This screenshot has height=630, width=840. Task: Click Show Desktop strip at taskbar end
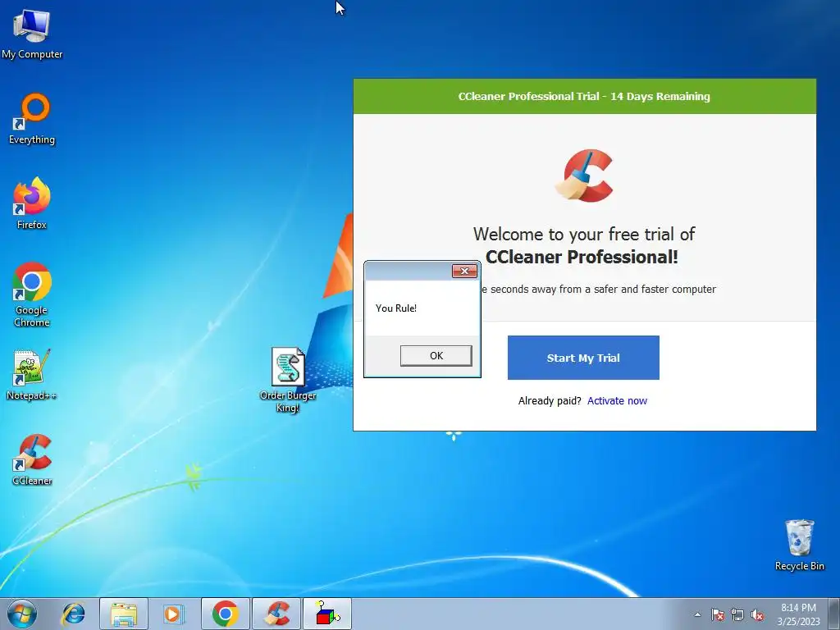(x=834, y=614)
